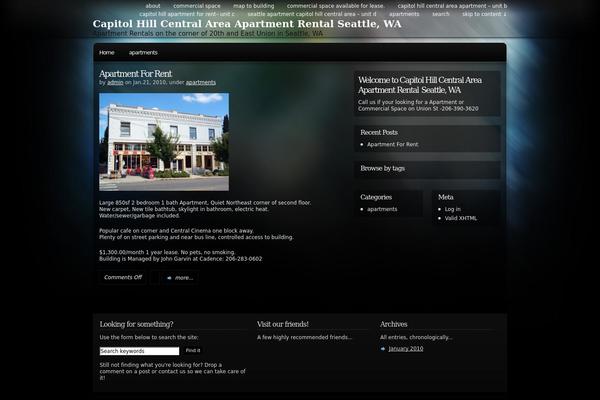The width and height of the screenshot is (600, 400).
Task: Open the 'Apartment For Rent' post title
Action: (x=135, y=73)
